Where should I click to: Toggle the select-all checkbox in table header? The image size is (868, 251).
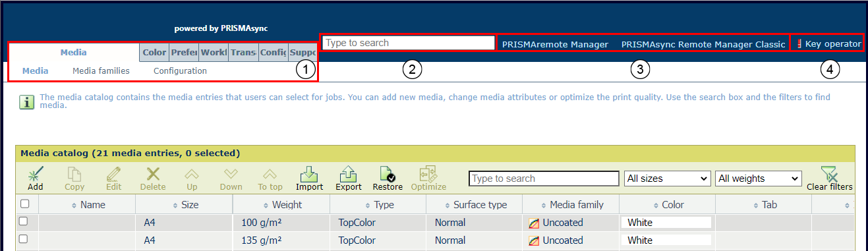click(24, 204)
